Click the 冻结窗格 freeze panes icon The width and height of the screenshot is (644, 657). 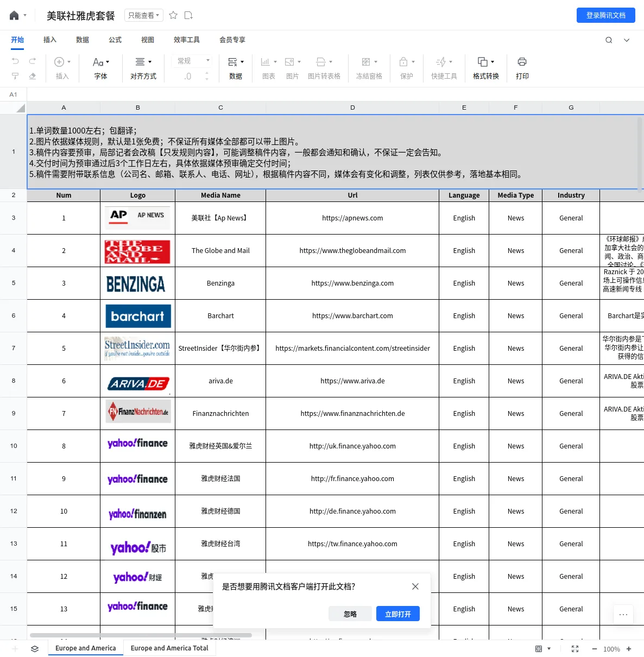point(366,62)
